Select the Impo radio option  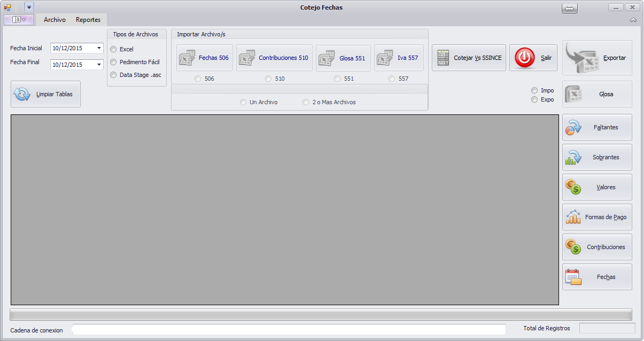534,91
